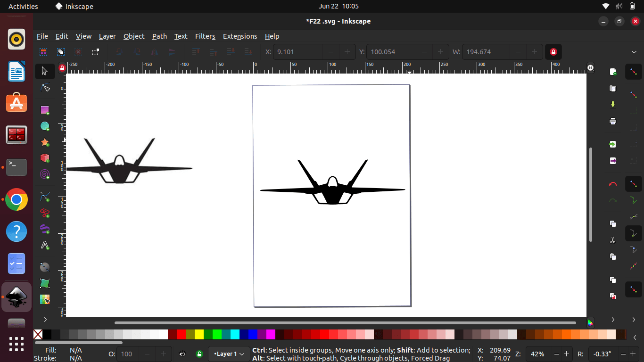Pick the yellow swatch in the palette

point(199,335)
